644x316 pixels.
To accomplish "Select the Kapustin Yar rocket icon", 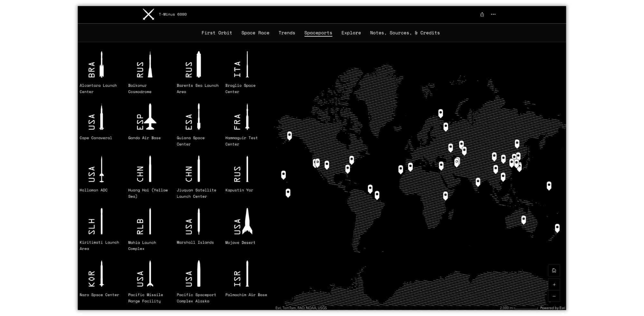I will 247,169.
